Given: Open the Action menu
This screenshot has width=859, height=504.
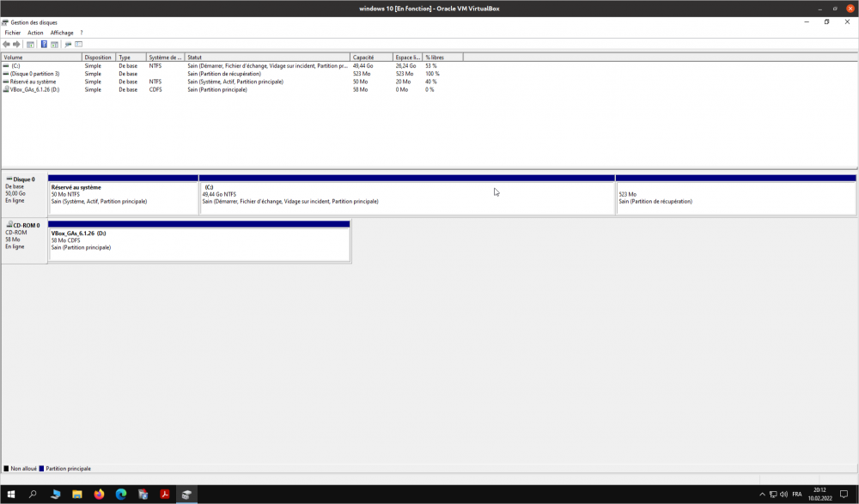Looking at the screenshot, I should [35, 33].
